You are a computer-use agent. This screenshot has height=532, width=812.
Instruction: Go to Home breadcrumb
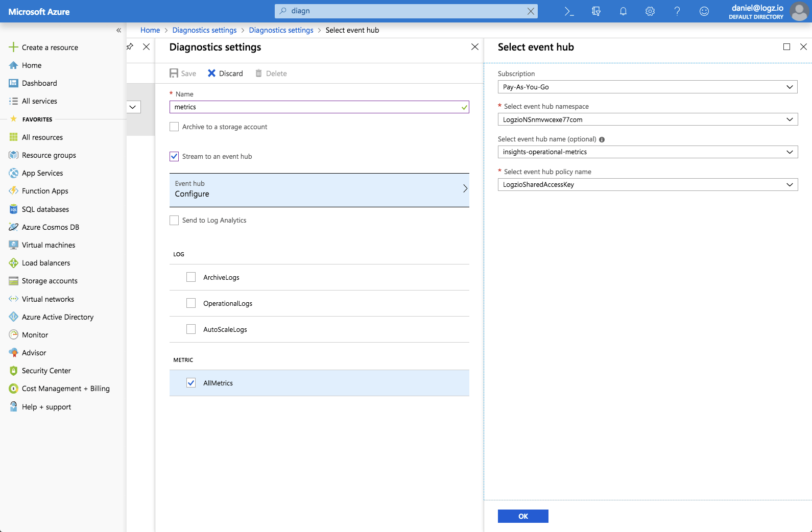coord(150,30)
